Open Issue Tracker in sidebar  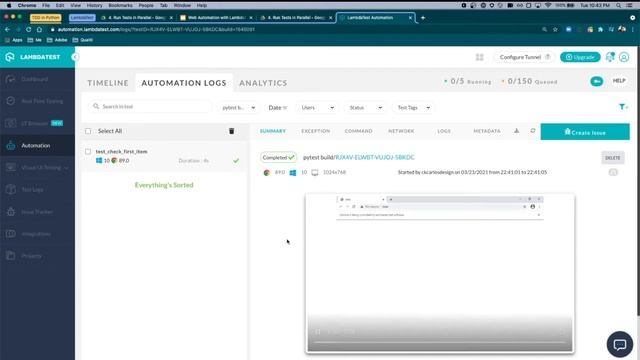(37, 212)
